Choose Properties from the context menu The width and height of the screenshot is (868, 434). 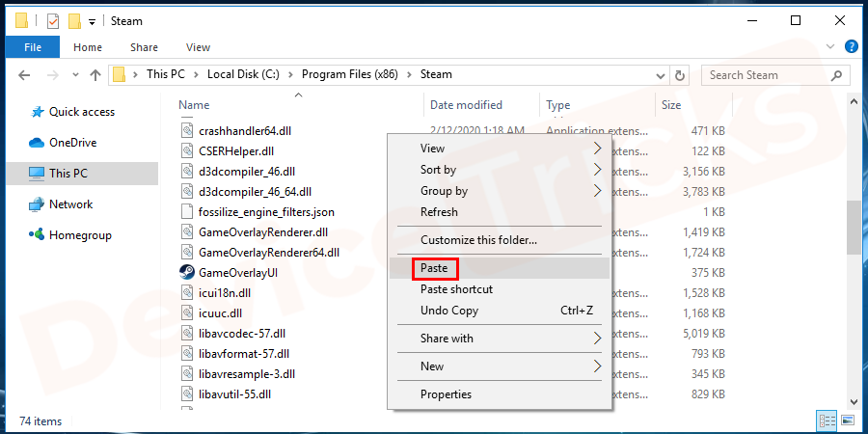tap(500, 394)
